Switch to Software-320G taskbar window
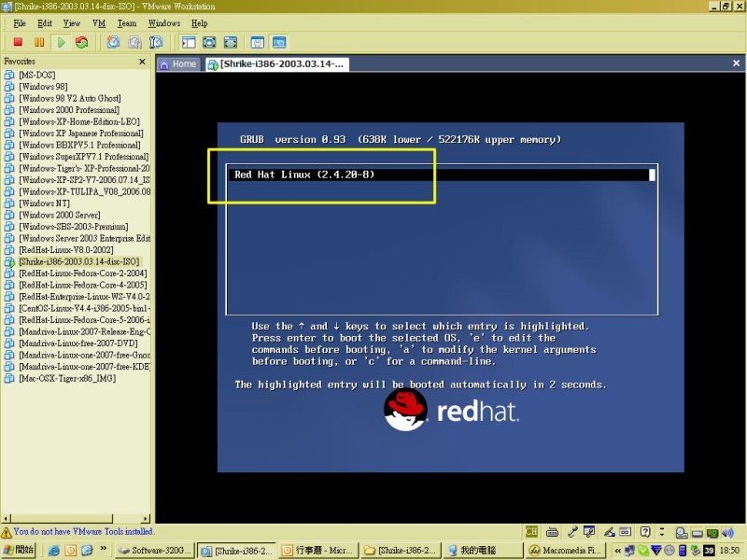 click(154, 551)
